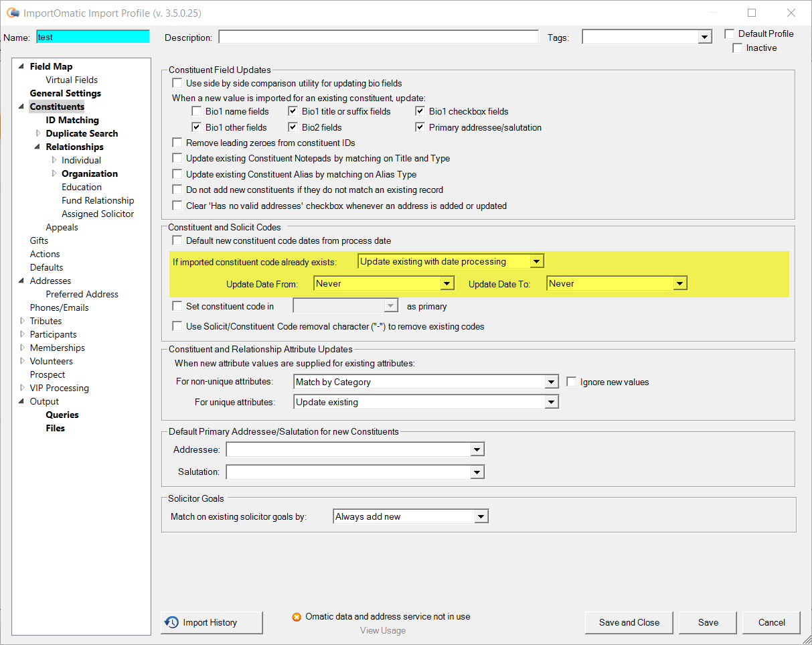Select Gifts in the navigation tree
The image size is (812, 645).
pos(39,240)
